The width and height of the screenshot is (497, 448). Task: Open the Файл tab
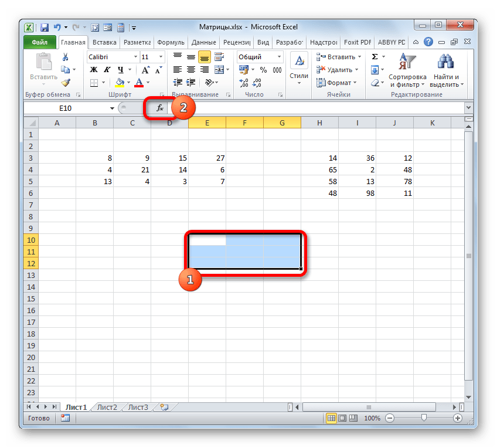tap(40, 42)
